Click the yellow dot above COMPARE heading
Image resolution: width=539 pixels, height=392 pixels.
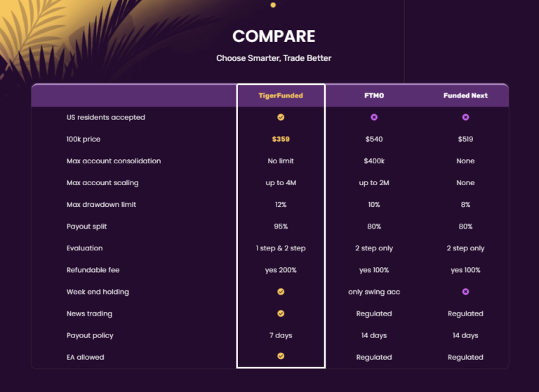tap(273, 5)
